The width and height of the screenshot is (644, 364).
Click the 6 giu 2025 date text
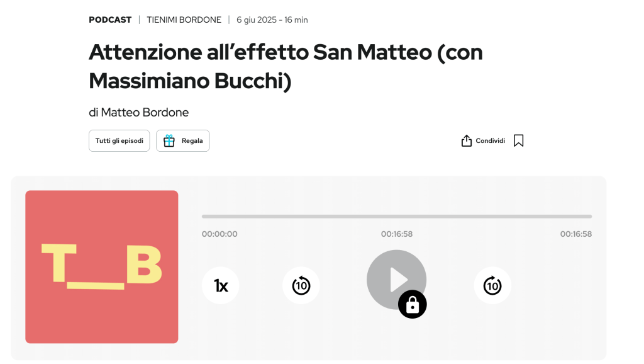click(257, 20)
